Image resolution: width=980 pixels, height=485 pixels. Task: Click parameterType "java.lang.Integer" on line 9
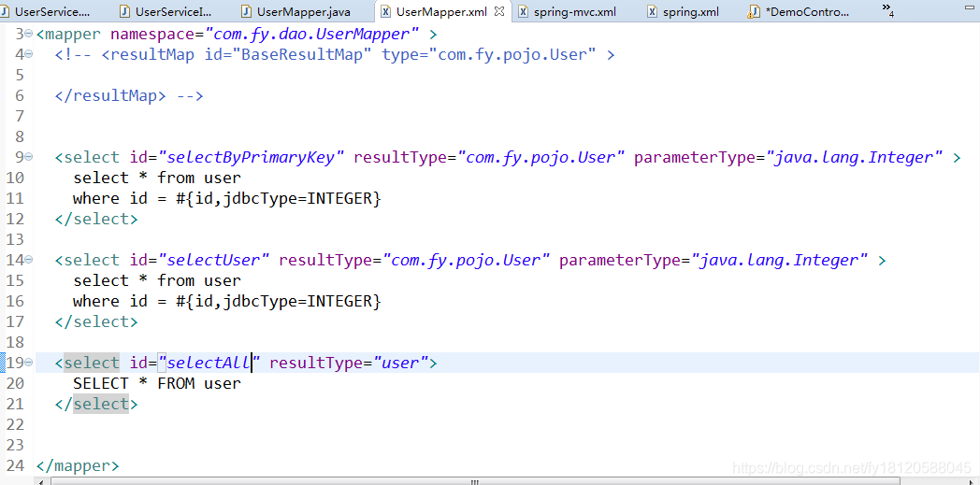[855, 157]
